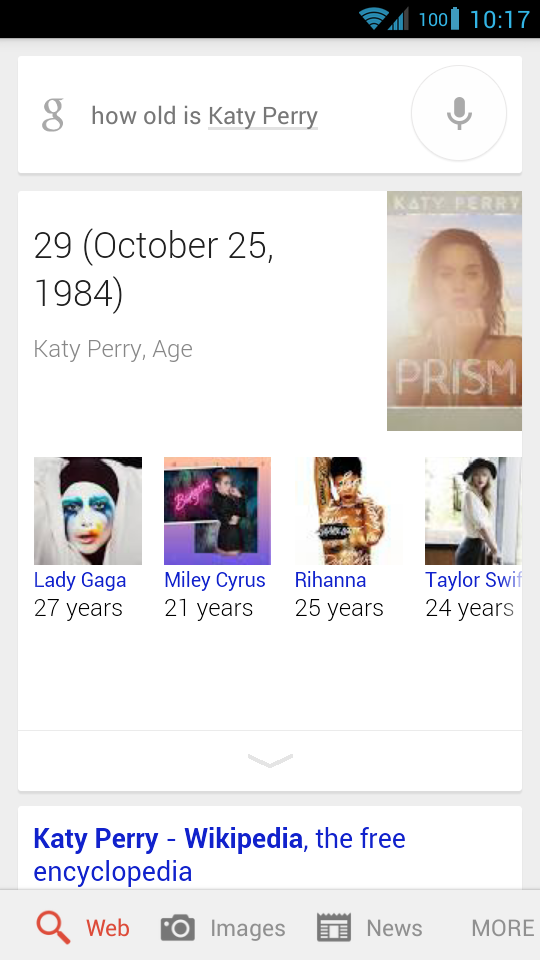The height and width of the screenshot is (960, 540).
Task: Tap the Taylor Swift photo thumbnail
Action: click(473, 511)
